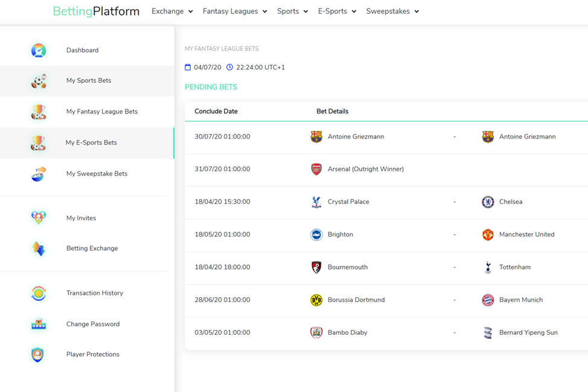Click the BettingPlatform logo
The image size is (588, 392).
click(x=96, y=11)
